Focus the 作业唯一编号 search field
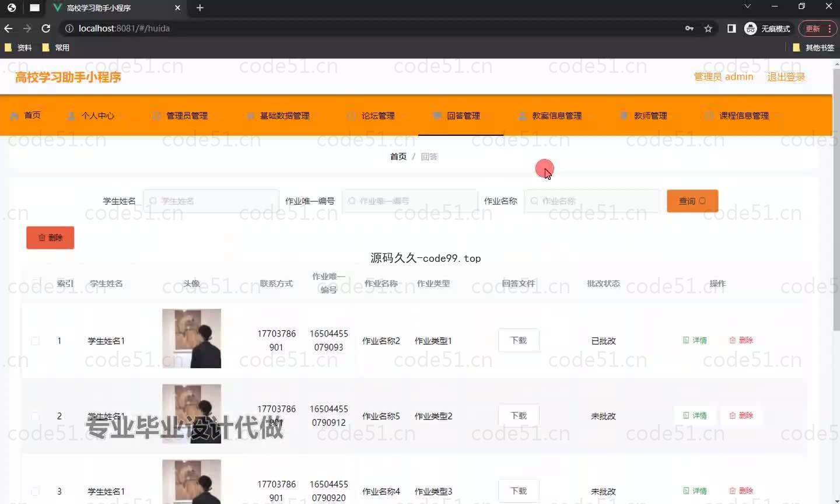 coord(410,201)
